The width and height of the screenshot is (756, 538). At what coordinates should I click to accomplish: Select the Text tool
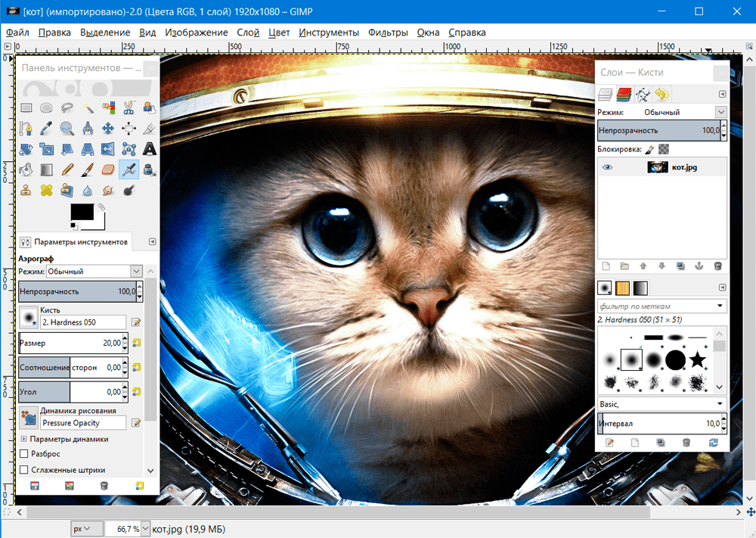click(150, 149)
